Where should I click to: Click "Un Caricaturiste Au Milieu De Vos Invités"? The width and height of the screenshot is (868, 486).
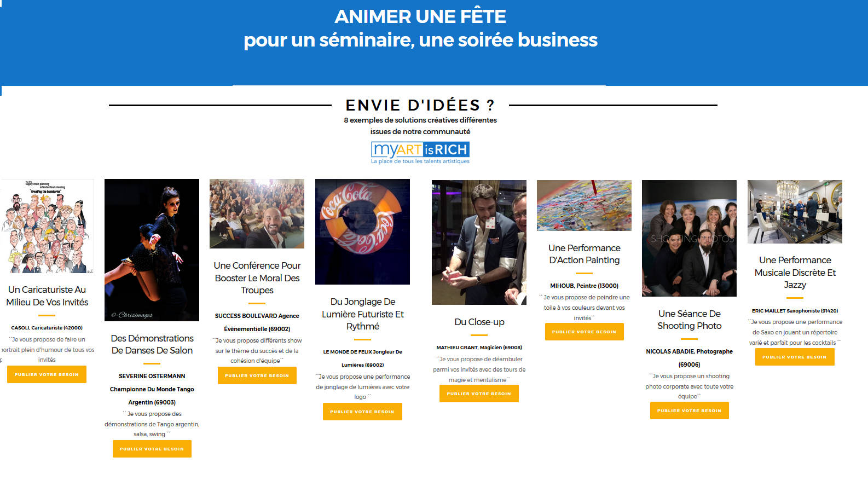(47, 296)
